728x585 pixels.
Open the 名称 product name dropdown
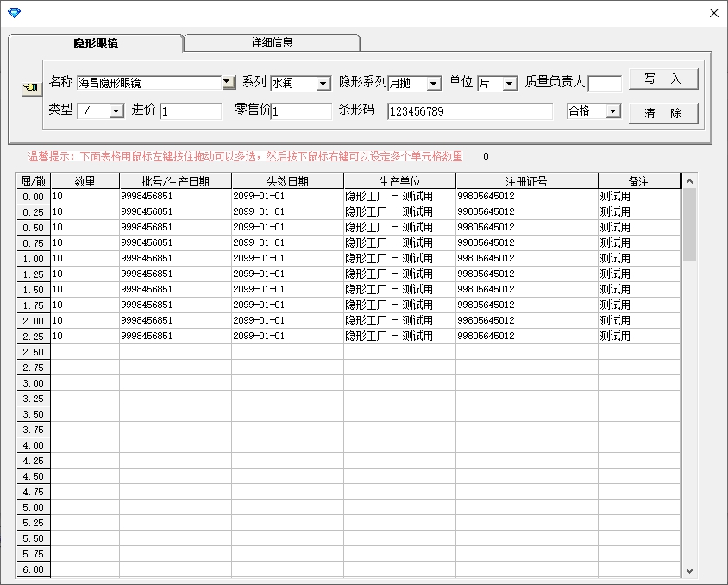228,83
